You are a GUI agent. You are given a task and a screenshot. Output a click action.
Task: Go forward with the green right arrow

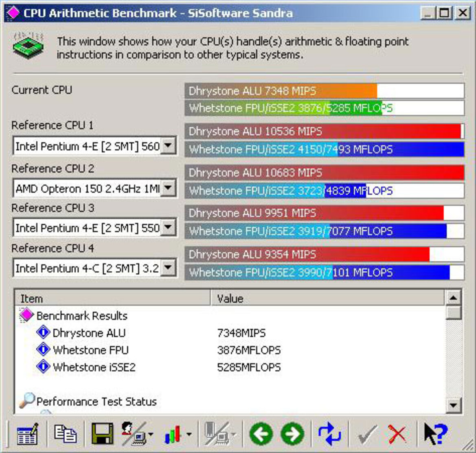click(292, 434)
